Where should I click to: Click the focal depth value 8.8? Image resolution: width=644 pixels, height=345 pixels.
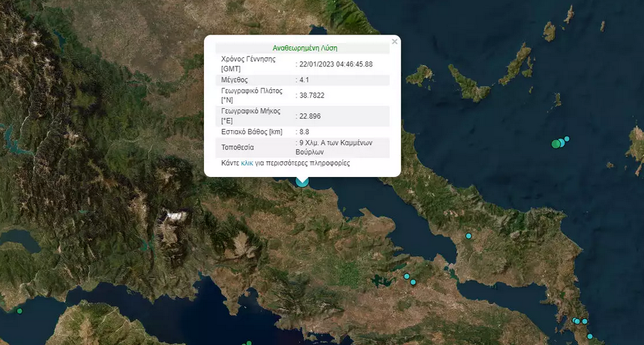pos(304,131)
